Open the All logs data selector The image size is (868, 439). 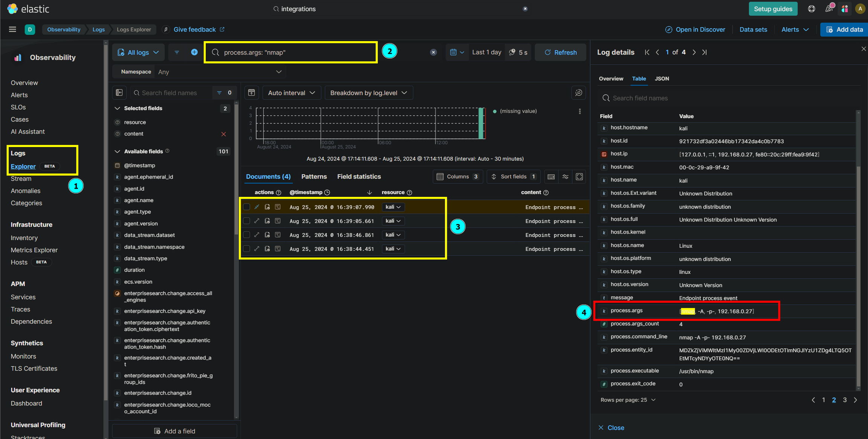click(138, 52)
